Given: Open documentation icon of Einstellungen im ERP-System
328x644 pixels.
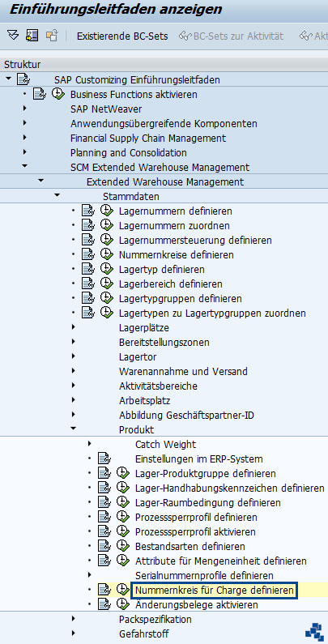Looking at the screenshot, I should [104, 458].
